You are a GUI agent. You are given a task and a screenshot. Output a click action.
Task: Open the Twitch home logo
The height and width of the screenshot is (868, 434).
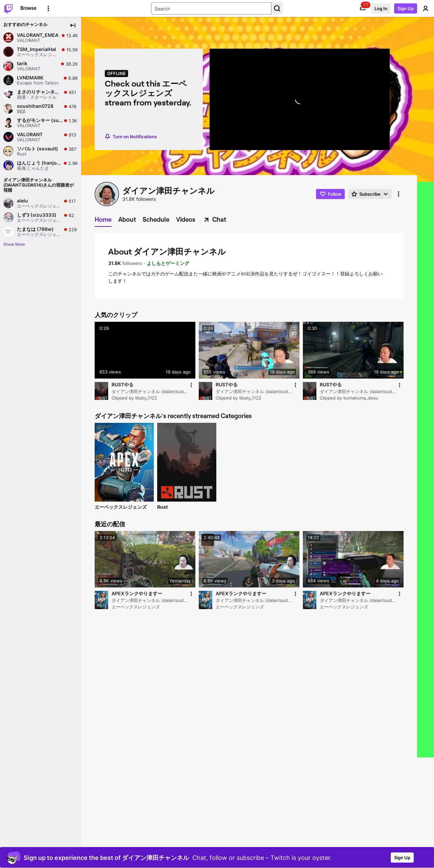coord(8,8)
